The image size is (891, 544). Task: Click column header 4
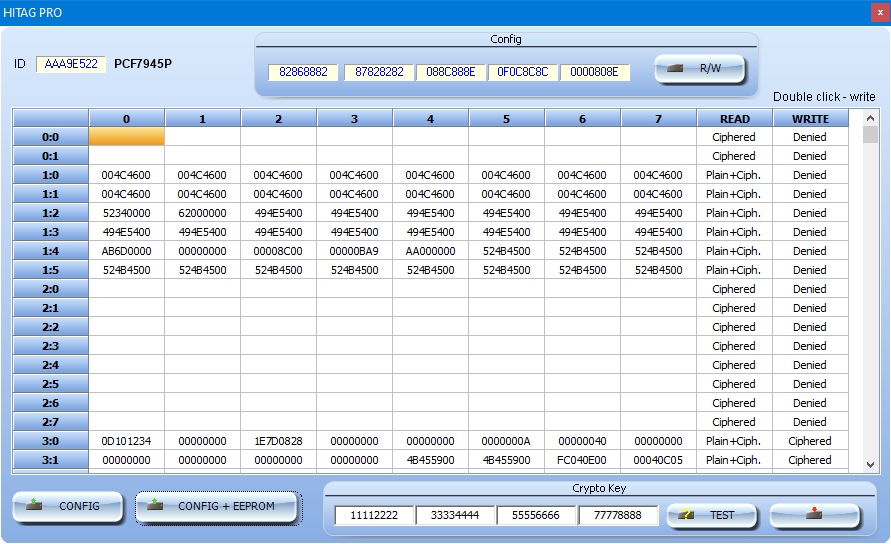point(430,119)
